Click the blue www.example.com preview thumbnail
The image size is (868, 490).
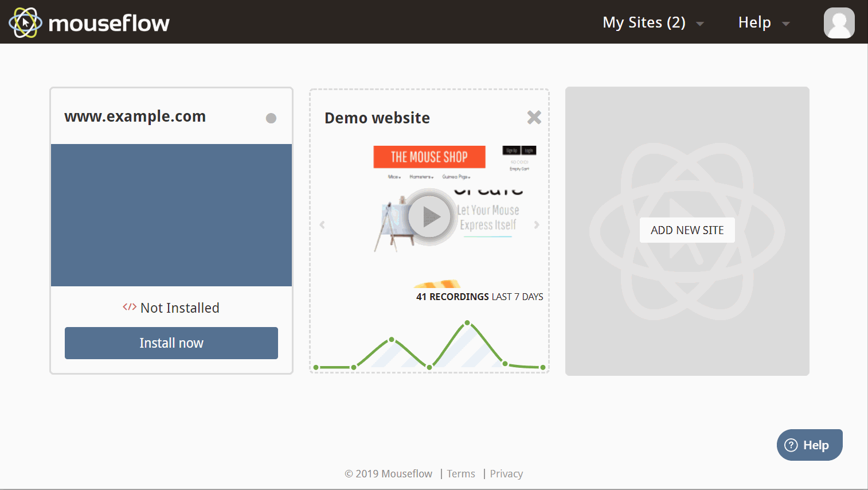coord(171,215)
